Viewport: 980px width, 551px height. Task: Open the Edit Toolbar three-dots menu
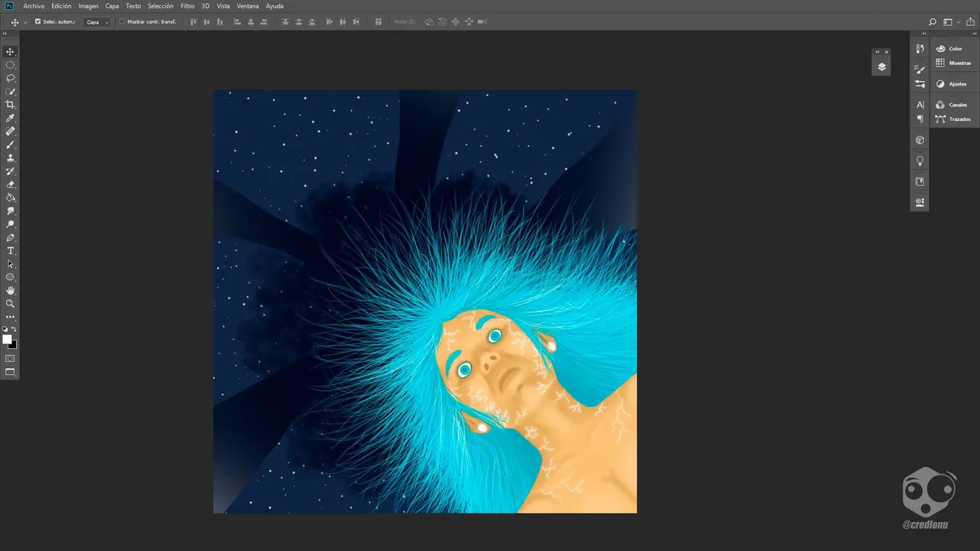coord(11,317)
